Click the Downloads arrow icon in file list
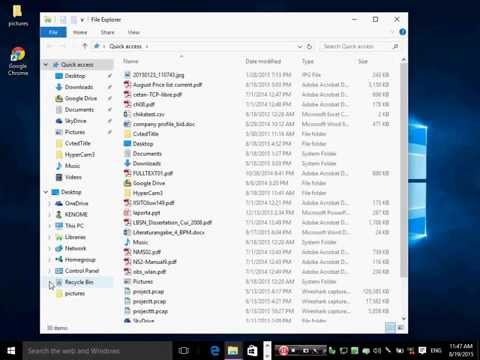 127,163
